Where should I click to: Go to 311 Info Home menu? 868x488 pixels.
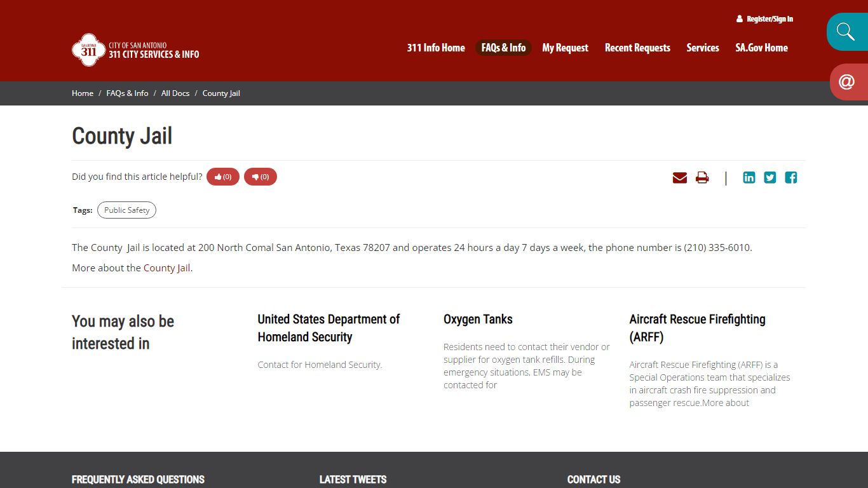[436, 48]
